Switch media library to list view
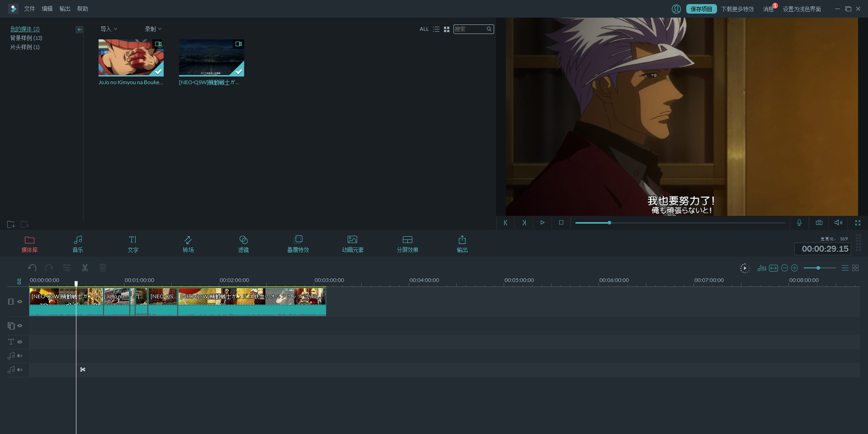This screenshot has width=868, height=434. click(x=436, y=29)
